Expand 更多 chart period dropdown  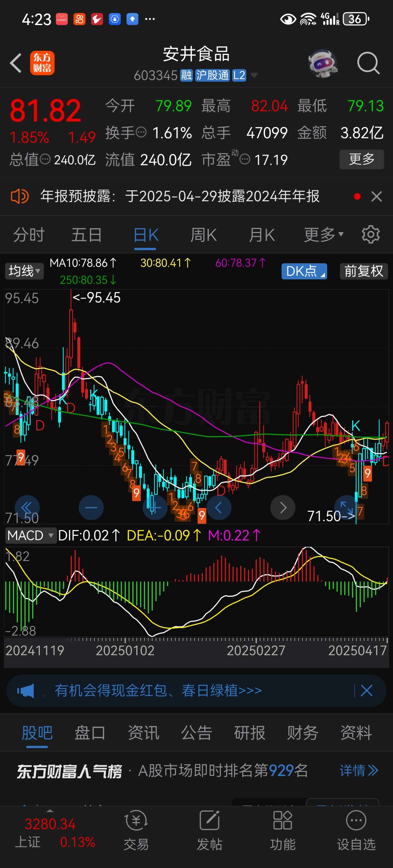click(324, 235)
